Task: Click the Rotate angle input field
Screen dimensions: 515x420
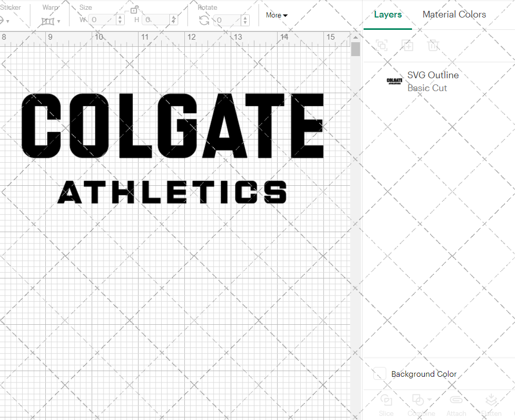Action: pos(227,20)
